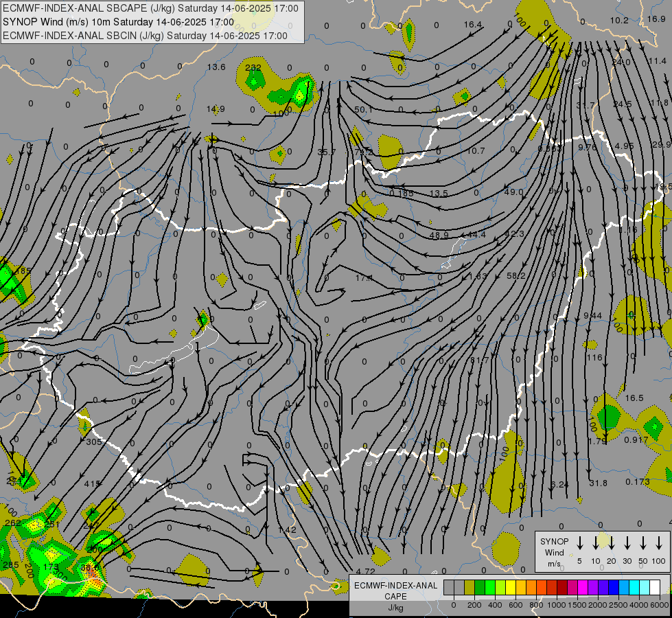Click the map value 35.7

click(x=327, y=152)
